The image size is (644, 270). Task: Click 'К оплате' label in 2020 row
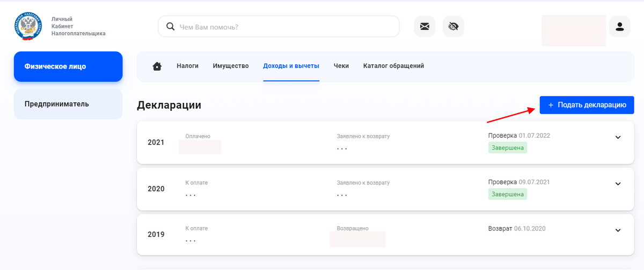pyautogui.click(x=196, y=183)
